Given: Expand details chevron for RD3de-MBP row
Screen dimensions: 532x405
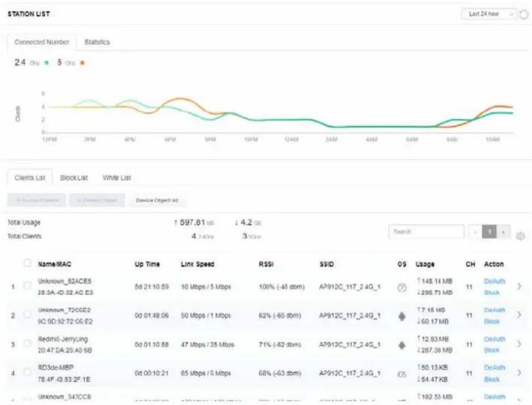Looking at the screenshot, I should tap(519, 373).
